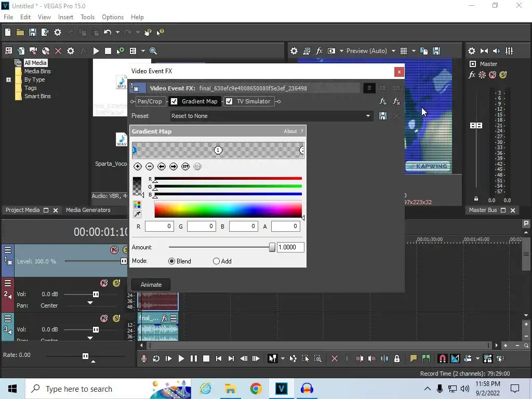The height and width of the screenshot is (399, 532).
Task: Pick a color from the spectrum box
Action: [228, 209]
